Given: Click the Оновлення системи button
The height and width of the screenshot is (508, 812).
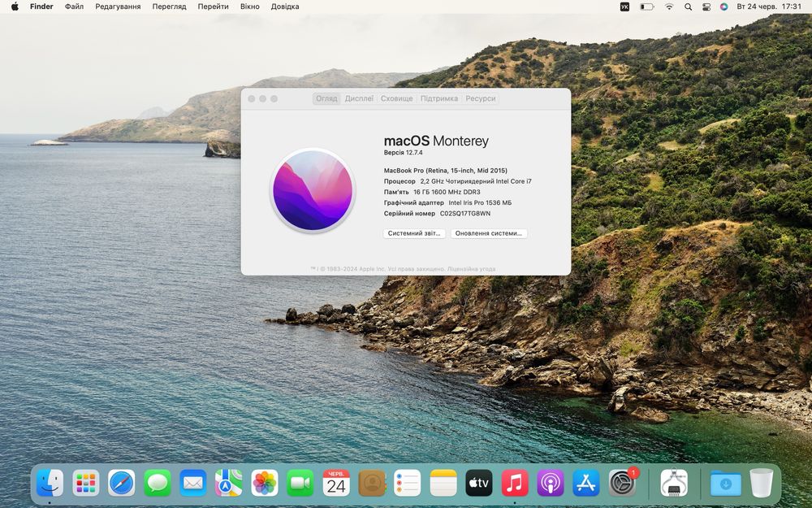Looking at the screenshot, I should (x=489, y=233).
